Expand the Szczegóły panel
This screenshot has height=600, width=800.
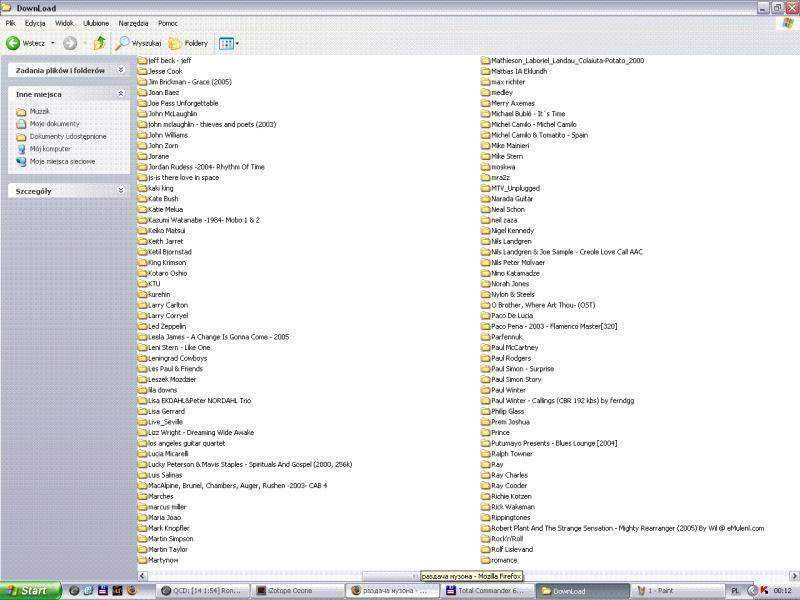pyautogui.click(x=120, y=190)
